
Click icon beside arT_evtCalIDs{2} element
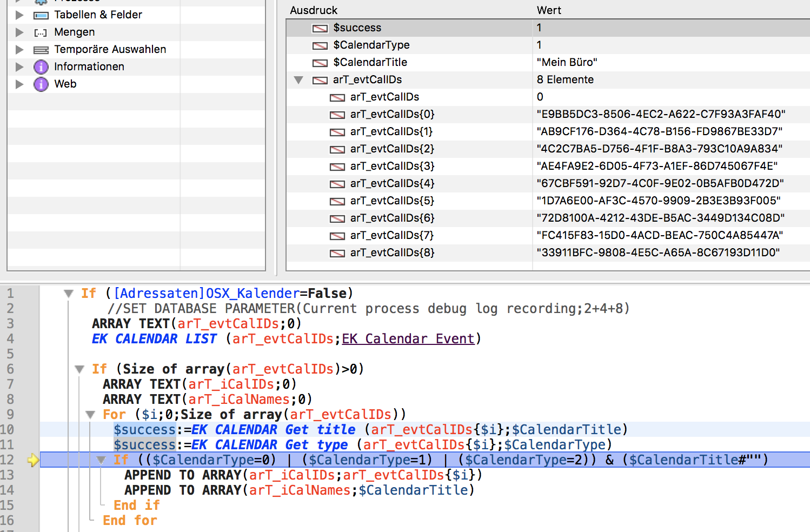[x=337, y=149]
